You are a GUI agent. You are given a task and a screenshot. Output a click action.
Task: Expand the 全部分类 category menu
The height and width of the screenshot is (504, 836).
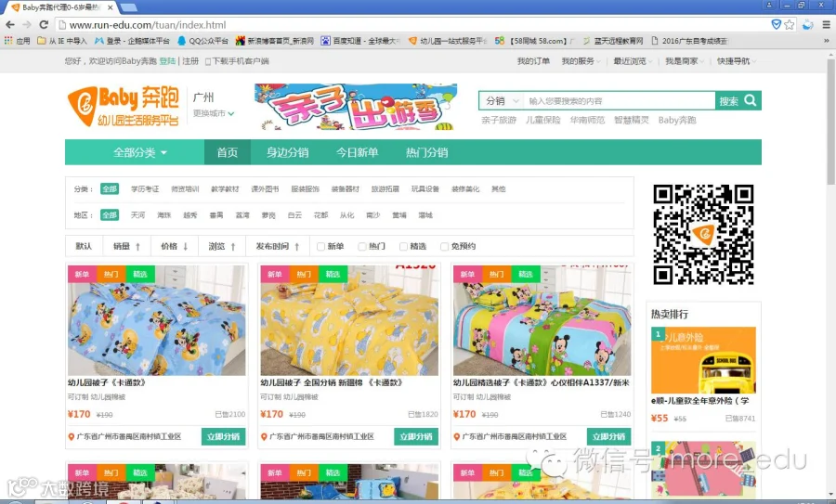point(139,152)
